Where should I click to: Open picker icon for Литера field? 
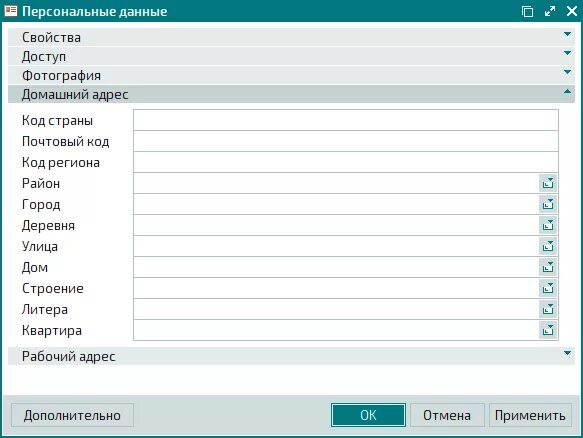[548, 309]
